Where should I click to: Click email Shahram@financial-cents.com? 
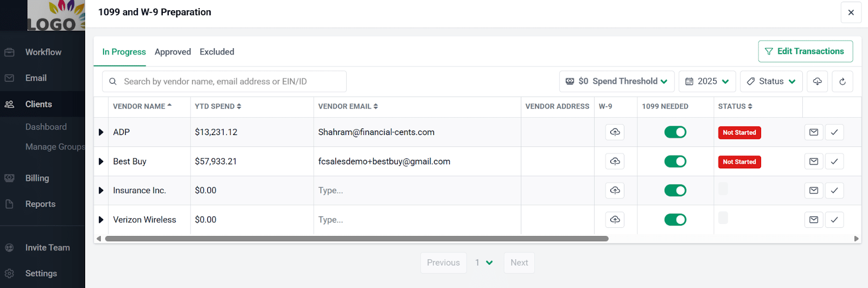(376, 132)
